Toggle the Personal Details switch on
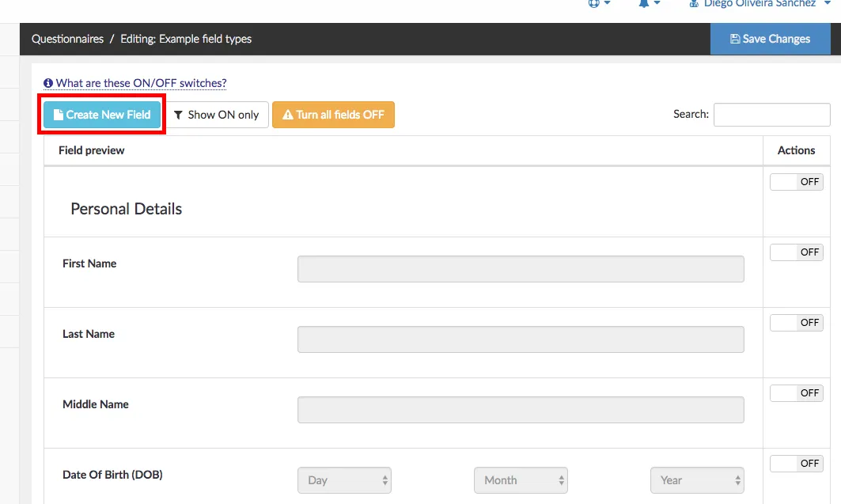 click(x=796, y=182)
